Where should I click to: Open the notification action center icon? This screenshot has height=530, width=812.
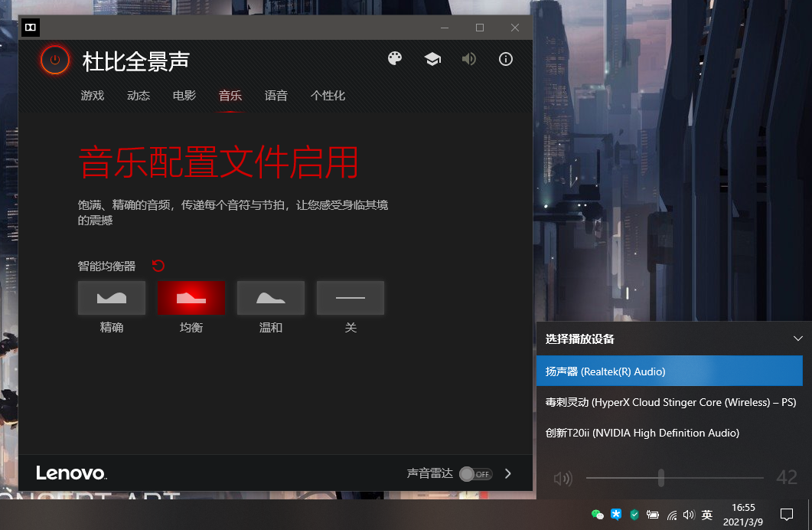[787, 515]
